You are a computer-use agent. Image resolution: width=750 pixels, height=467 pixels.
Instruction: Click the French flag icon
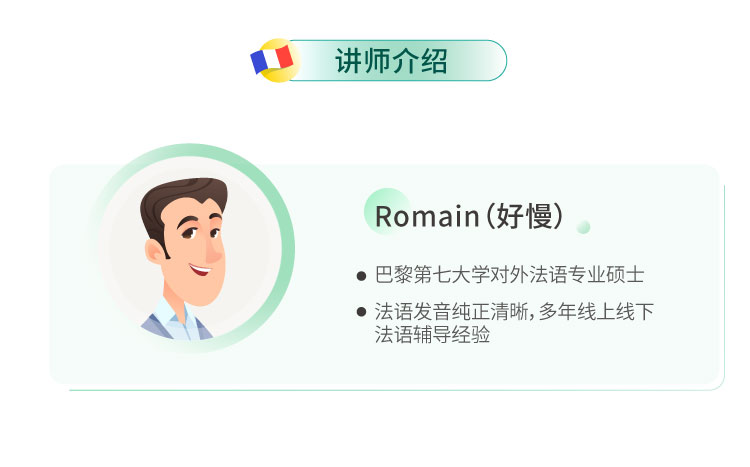coord(271,59)
